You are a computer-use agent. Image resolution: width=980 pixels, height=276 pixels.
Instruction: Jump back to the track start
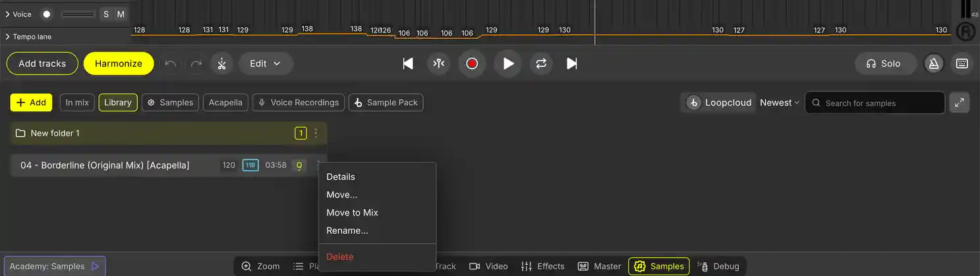click(408, 64)
